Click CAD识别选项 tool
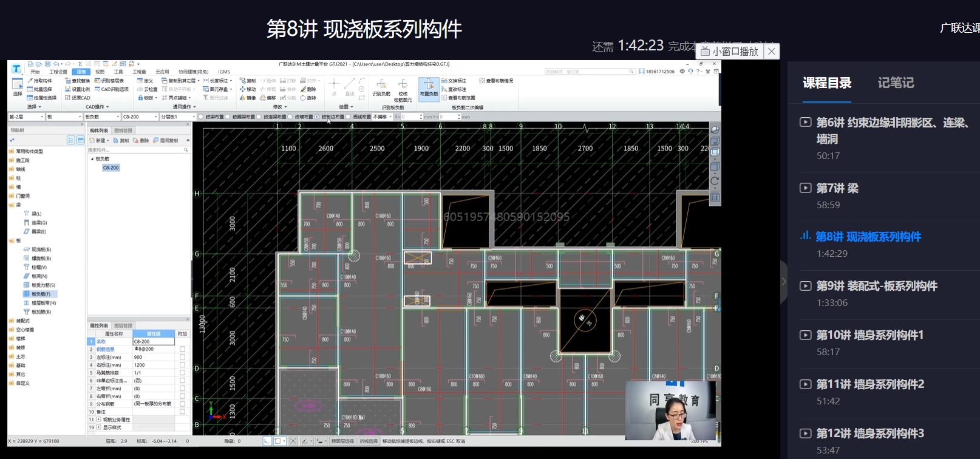Screen dimensions: 980x459 click(x=112, y=89)
